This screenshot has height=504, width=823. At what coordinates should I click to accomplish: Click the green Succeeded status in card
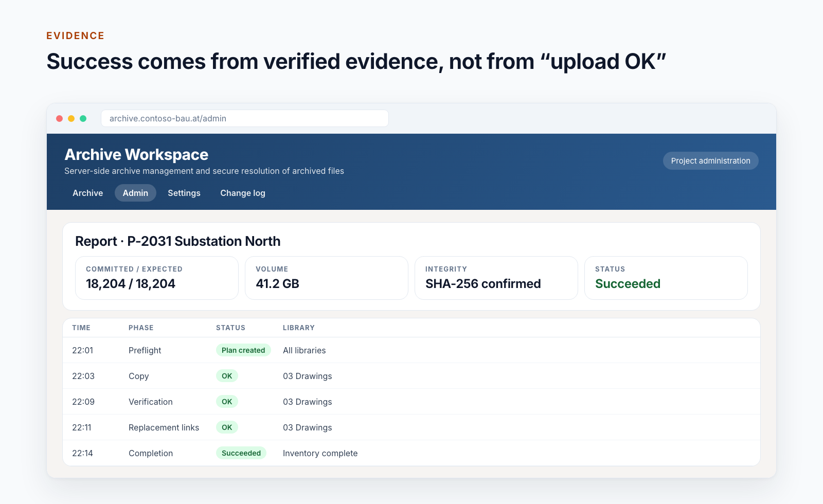(x=628, y=283)
